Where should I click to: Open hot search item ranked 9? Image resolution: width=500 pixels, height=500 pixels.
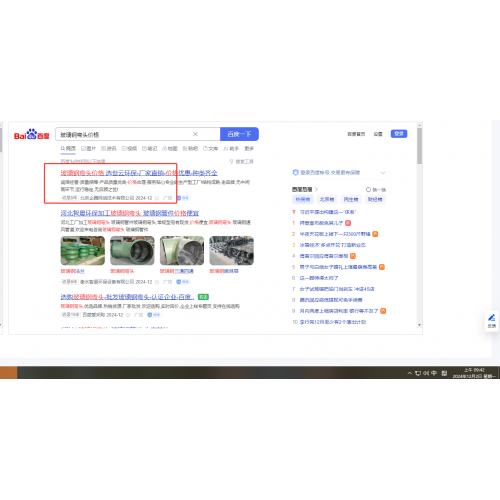(339, 311)
